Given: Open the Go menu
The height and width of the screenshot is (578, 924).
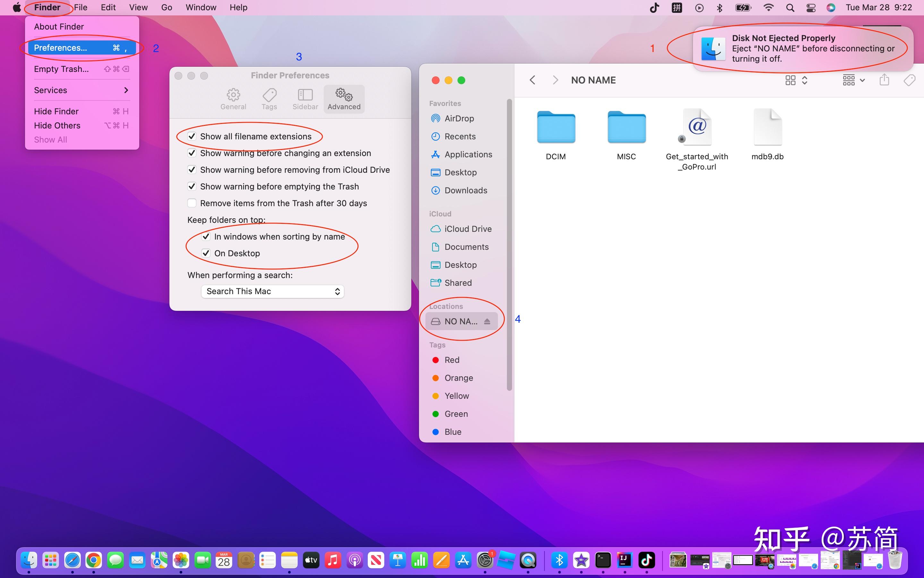Looking at the screenshot, I should coord(167,8).
